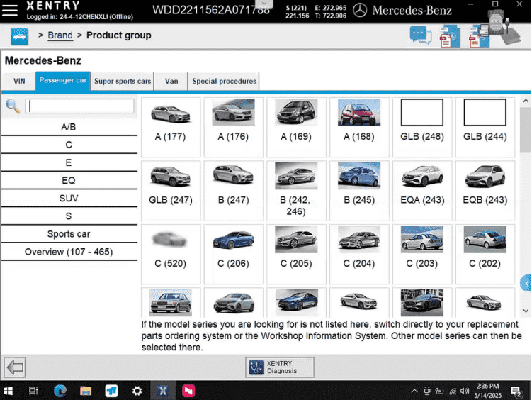The width and height of the screenshot is (532, 400).
Task: Select the Passenger car tab
Action: point(63,81)
